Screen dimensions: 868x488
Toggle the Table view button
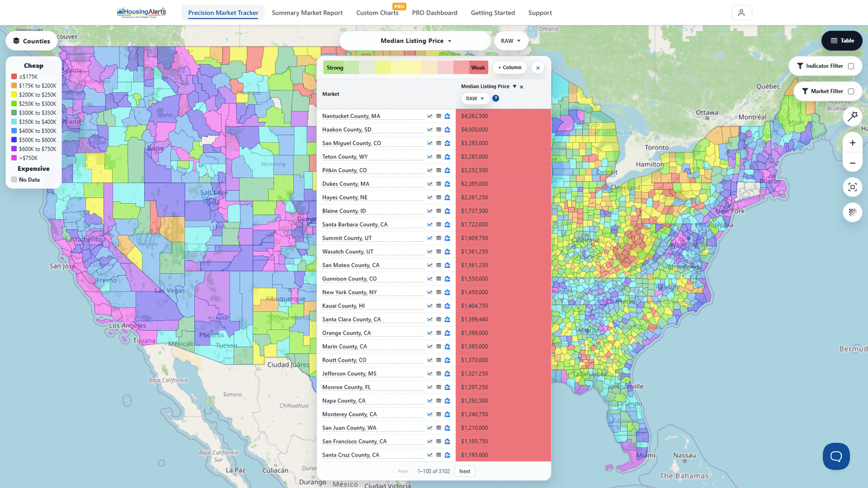pos(842,41)
